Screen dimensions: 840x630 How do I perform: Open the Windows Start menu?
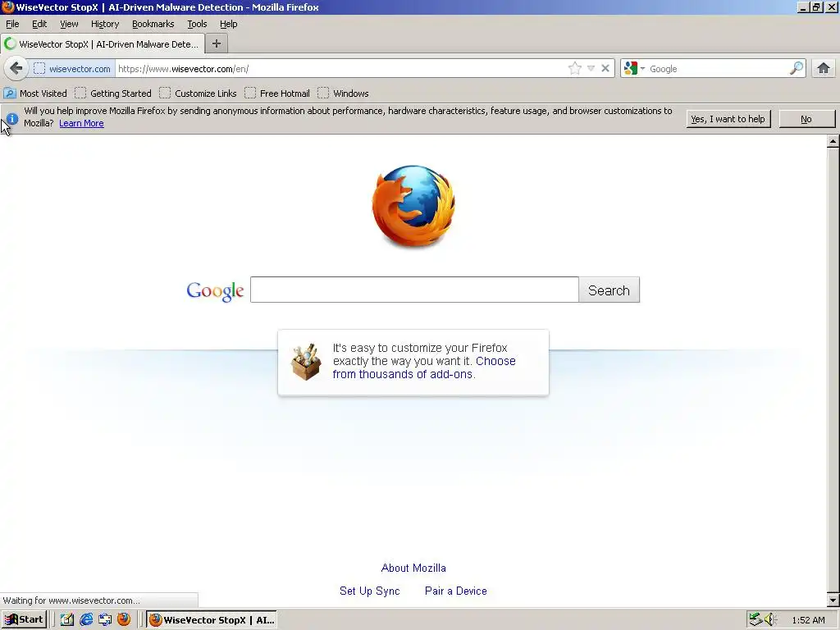point(24,620)
